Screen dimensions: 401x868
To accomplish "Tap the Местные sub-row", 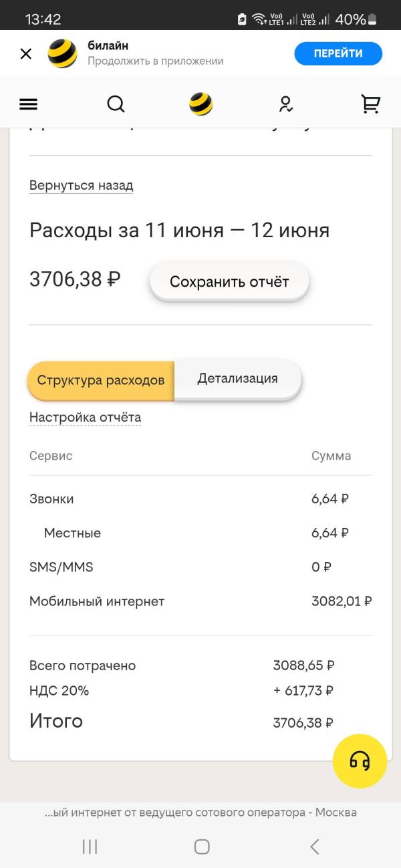I will tap(200, 533).
